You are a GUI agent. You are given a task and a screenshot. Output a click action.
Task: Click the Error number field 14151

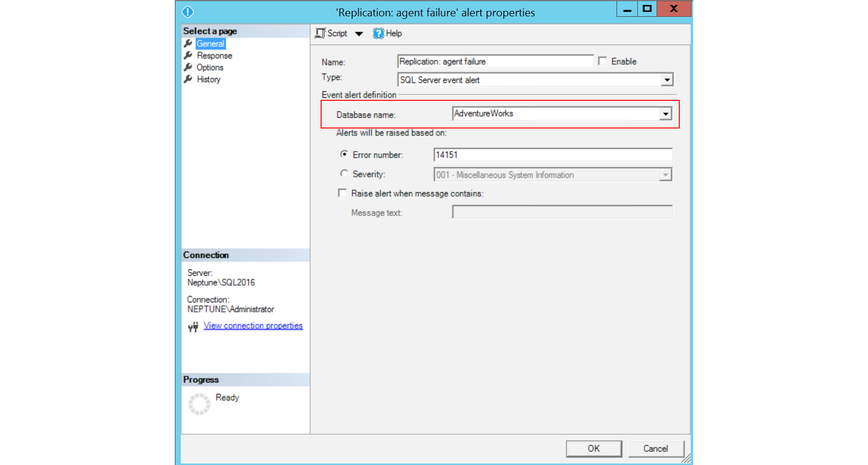coord(553,155)
